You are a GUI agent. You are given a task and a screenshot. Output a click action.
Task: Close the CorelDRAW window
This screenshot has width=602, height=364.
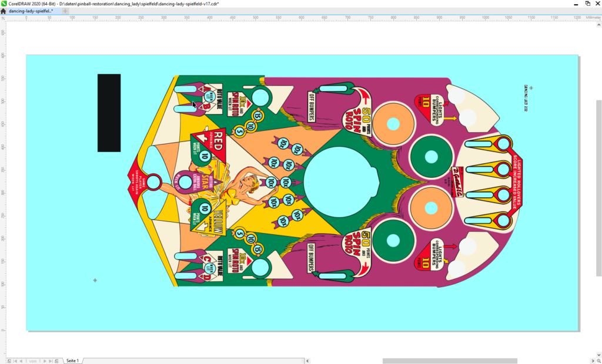pyautogui.click(x=598, y=4)
